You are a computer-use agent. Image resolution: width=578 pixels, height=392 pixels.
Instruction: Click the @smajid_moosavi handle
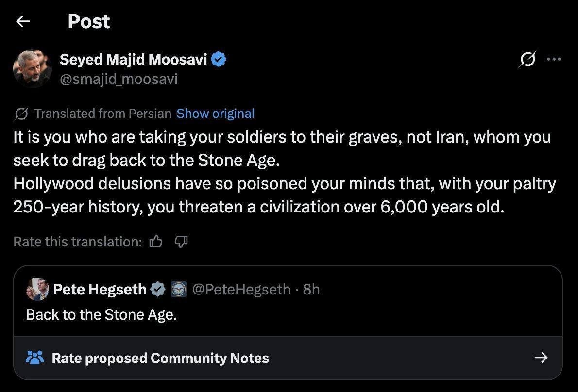[x=118, y=79]
